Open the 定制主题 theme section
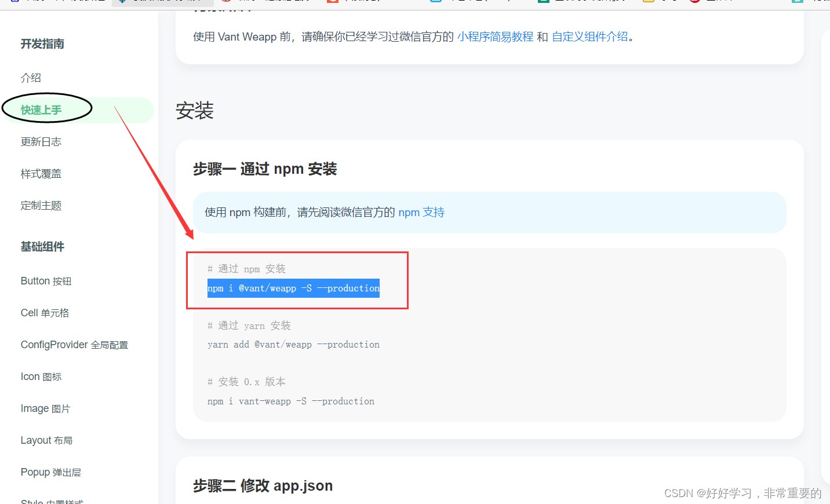The width and height of the screenshot is (830, 504). pyautogui.click(x=41, y=204)
